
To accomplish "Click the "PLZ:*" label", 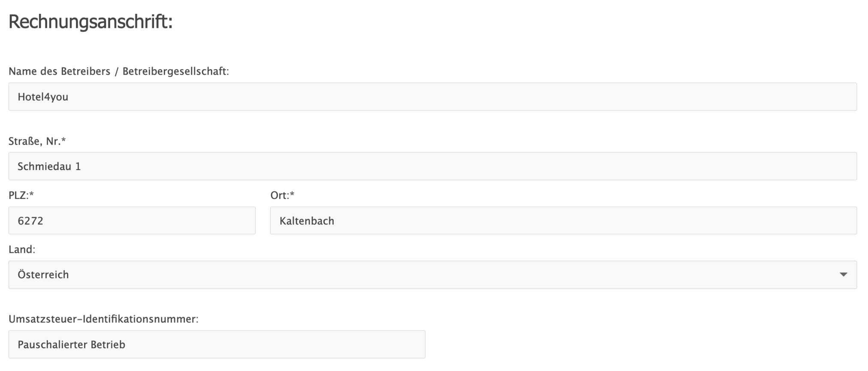I will [x=21, y=195].
